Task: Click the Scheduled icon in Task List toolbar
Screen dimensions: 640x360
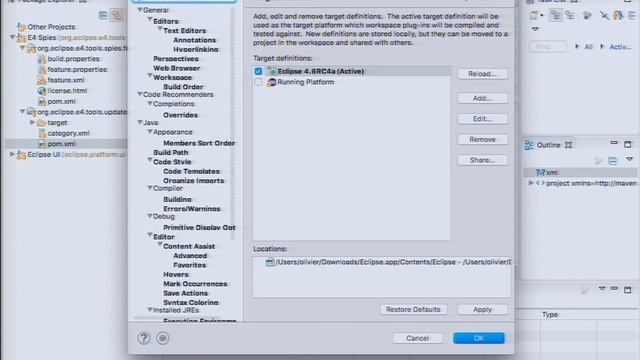Action: [570, 16]
